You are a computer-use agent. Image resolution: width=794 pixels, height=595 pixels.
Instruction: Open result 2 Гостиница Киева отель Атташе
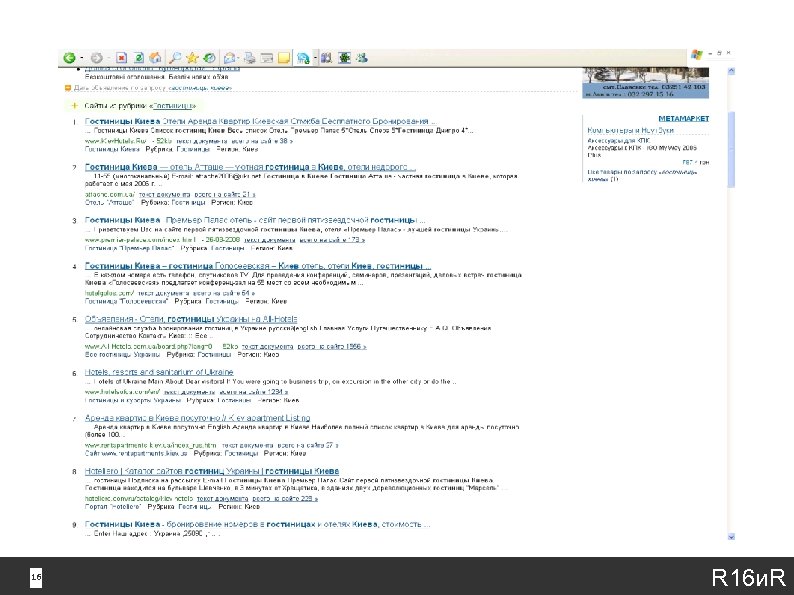click(250, 167)
